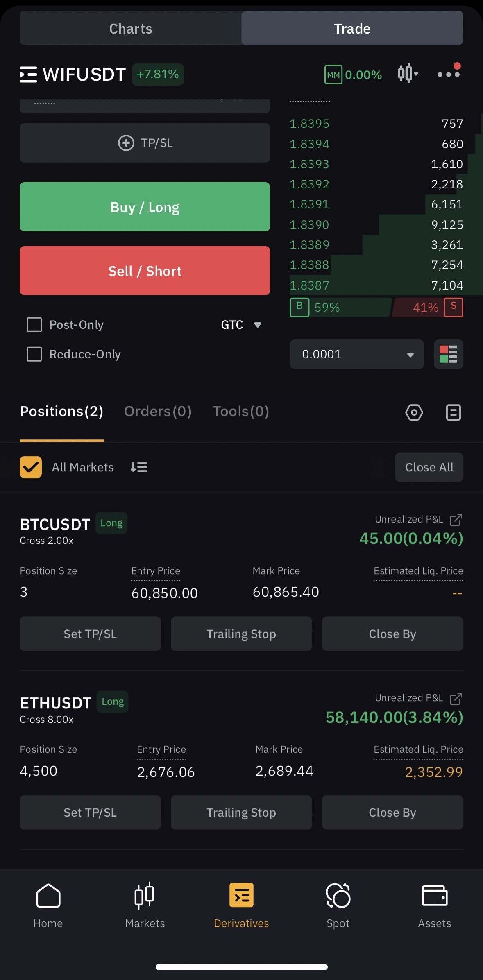Tap Close All positions button
The width and height of the screenshot is (483, 980).
[x=429, y=467]
